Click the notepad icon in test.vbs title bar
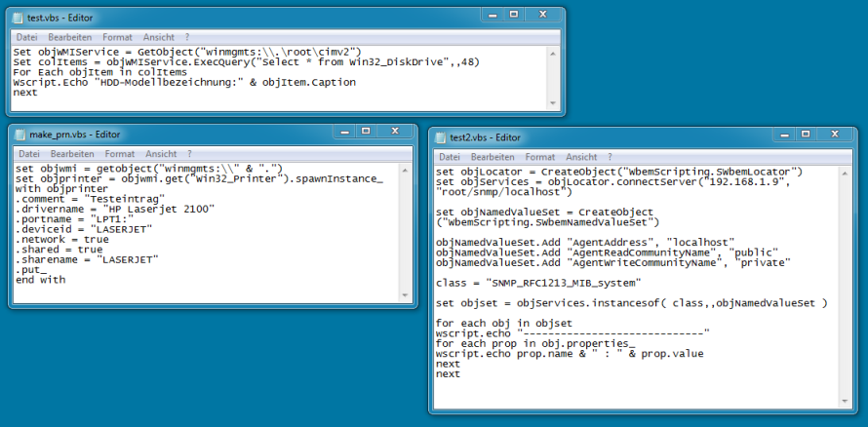The width and height of the screenshot is (868, 427). tap(19, 18)
